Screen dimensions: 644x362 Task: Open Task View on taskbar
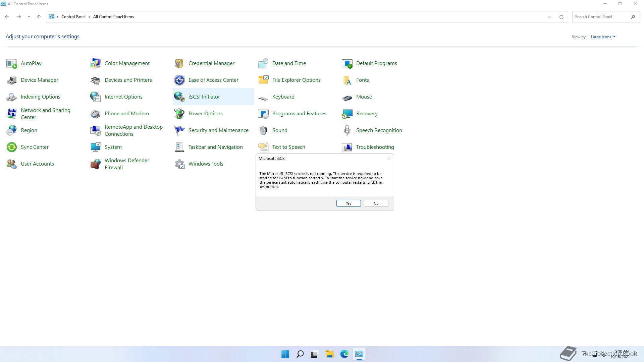pyautogui.click(x=314, y=354)
